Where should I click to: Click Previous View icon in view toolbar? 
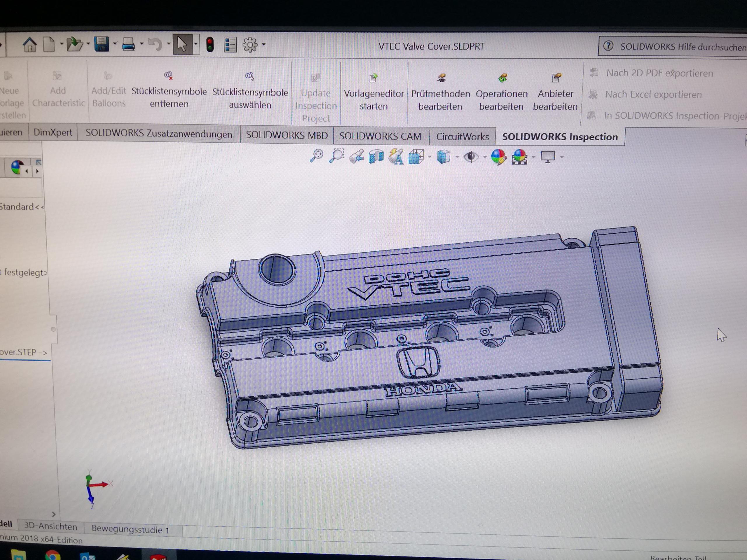(356, 156)
